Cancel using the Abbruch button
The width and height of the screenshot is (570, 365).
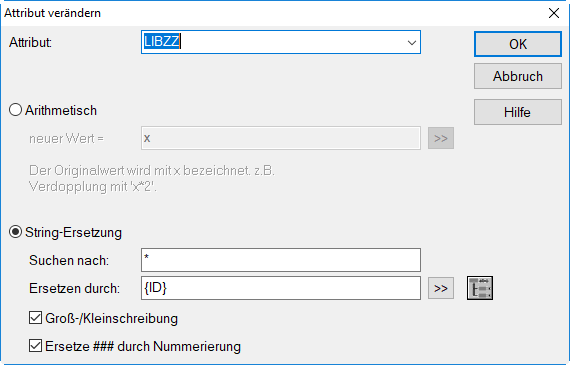(x=518, y=76)
